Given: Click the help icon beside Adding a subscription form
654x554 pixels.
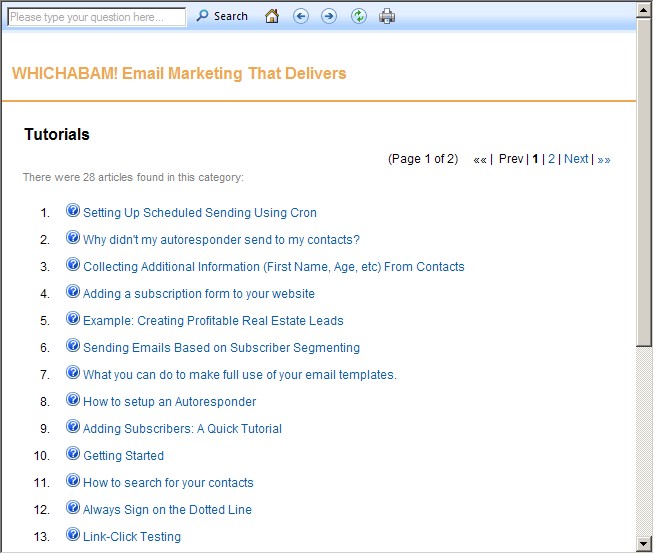Looking at the screenshot, I should (x=73, y=291).
